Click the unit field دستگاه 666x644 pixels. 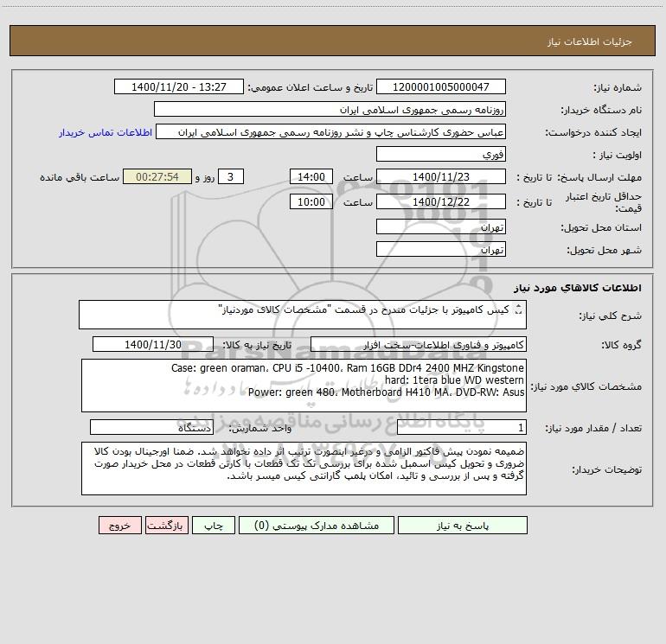pyautogui.click(x=151, y=428)
